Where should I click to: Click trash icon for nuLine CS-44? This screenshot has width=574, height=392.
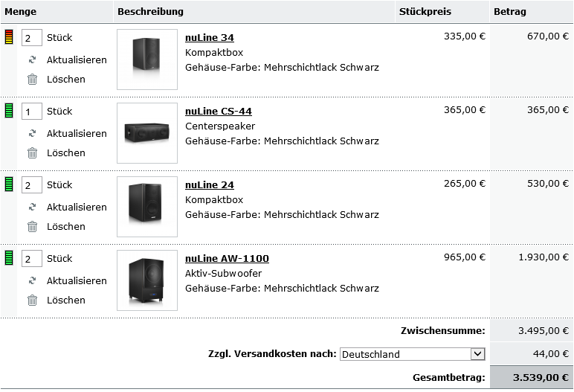pyautogui.click(x=32, y=152)
